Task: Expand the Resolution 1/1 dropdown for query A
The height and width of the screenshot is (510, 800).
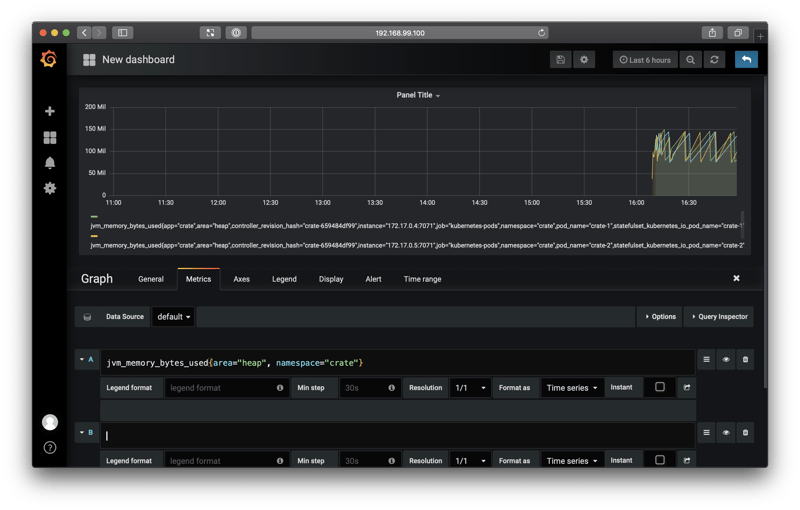Action: pyautogui.click(x=470, y=388)
